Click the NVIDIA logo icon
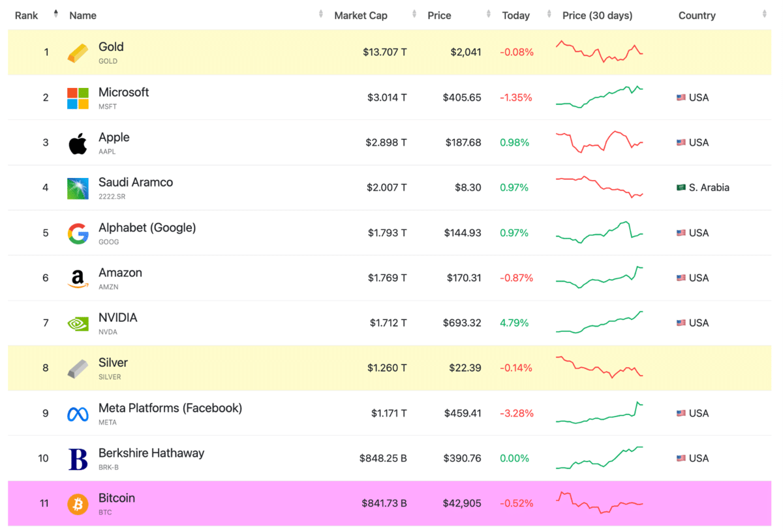Screen dimensions: 783x532 coord(78,323)
